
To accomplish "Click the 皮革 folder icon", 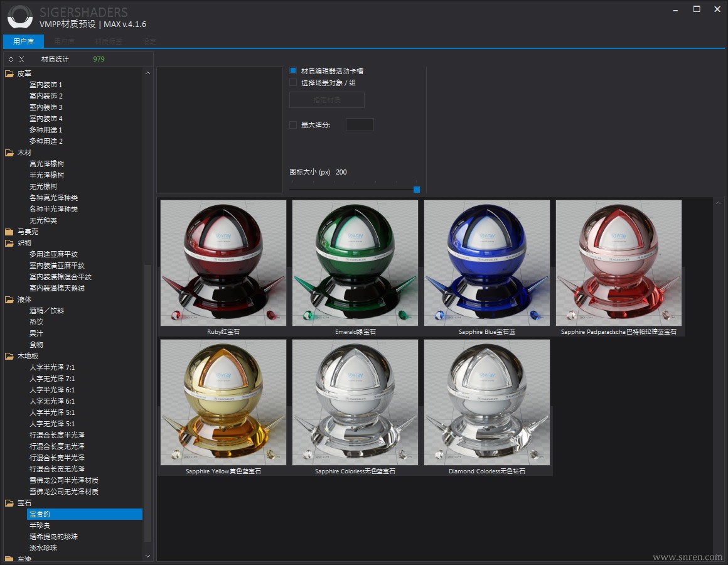I will [x=9, y=73].
